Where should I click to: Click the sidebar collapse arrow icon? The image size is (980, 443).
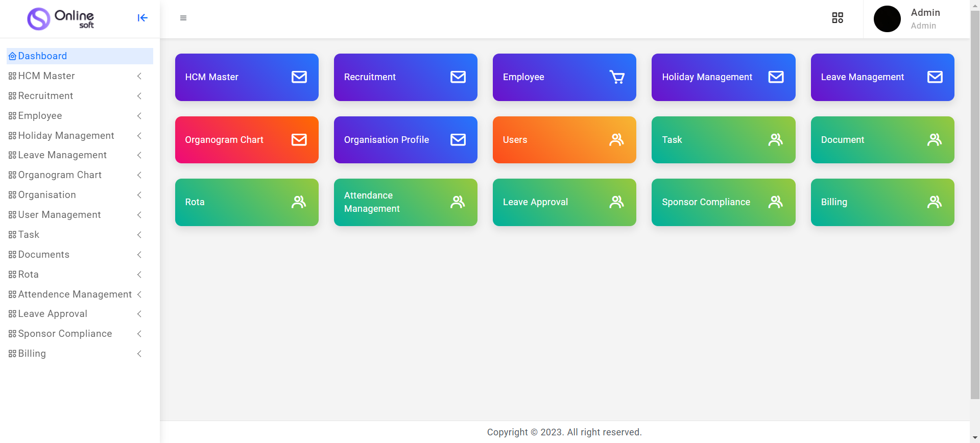pos(142,18)
